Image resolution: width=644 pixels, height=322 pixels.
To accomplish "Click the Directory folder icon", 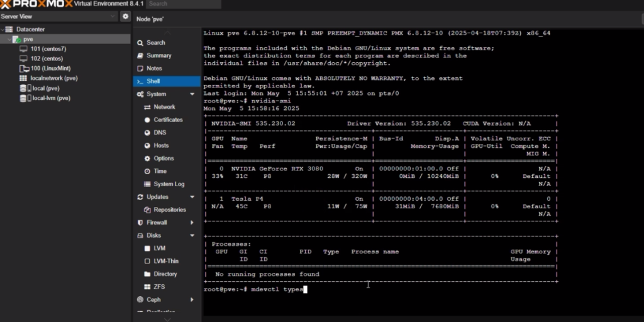I will pyautogui.click(x=147, y=274).
